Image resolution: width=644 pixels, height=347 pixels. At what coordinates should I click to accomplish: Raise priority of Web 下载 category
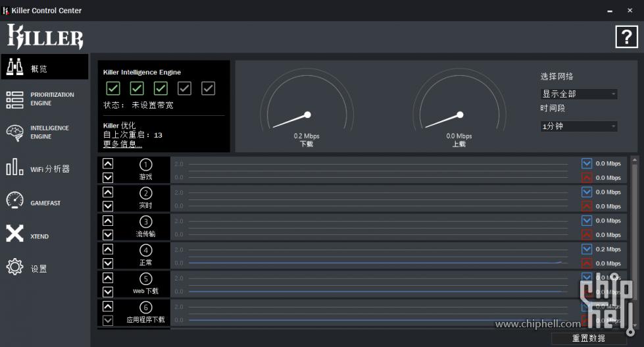108,278
